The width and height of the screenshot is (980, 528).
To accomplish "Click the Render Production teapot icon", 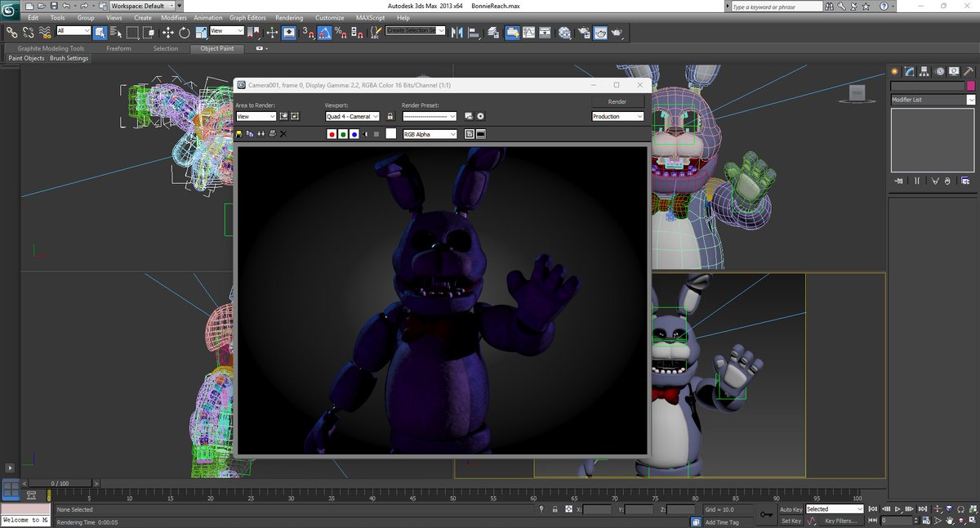I will coord(617,33).
